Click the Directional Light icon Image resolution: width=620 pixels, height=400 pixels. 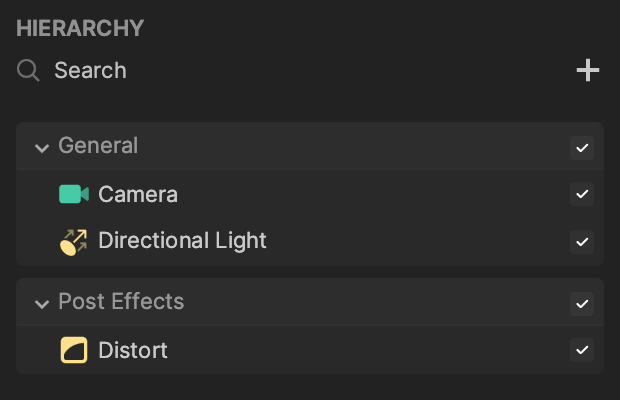click(74, 242)
